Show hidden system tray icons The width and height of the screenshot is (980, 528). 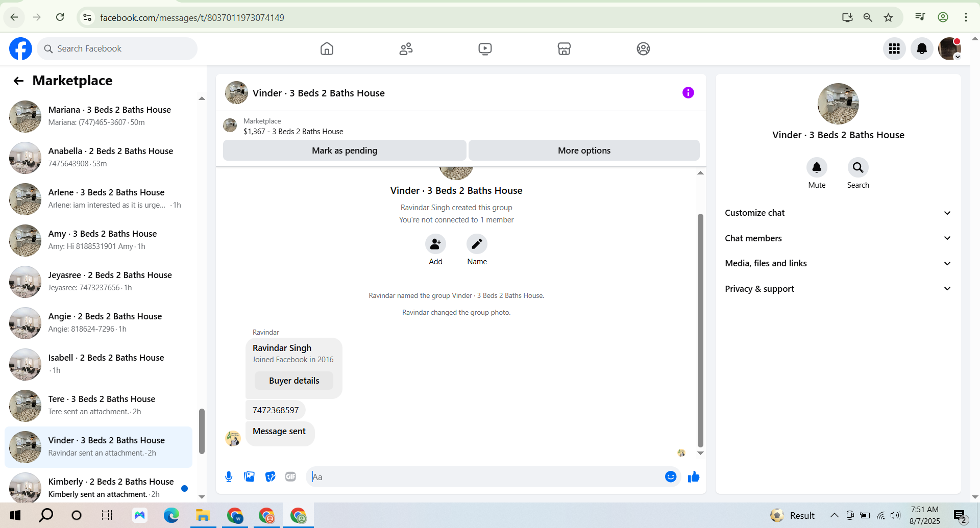pos(834,515)
